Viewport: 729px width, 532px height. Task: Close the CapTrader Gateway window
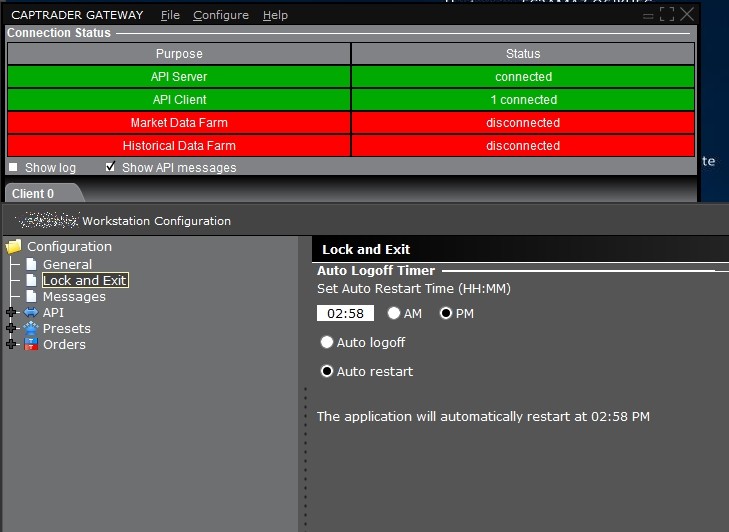point(687,14)
